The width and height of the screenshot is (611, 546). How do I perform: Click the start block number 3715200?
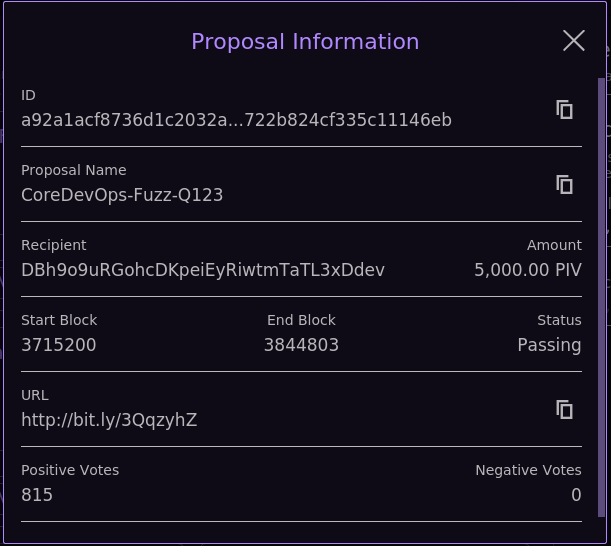point(59,345)
